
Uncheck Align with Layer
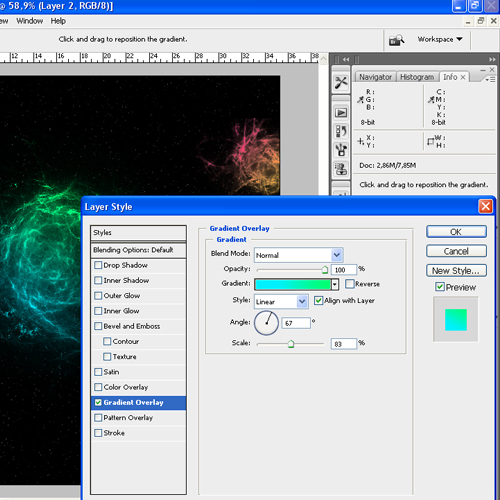coord(319,301)
